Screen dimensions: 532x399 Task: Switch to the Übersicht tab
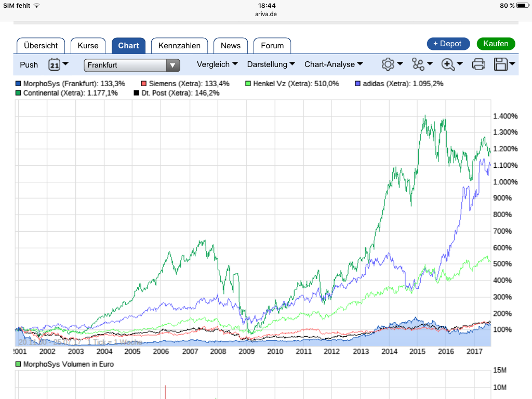[x=41, y=46]
